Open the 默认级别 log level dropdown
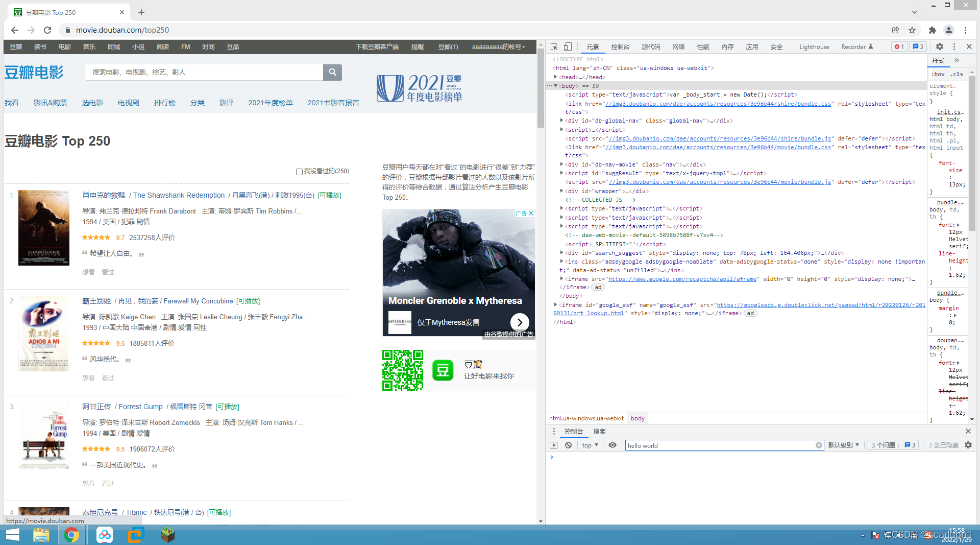Screen dimensions: 980x545 (844, 445)
